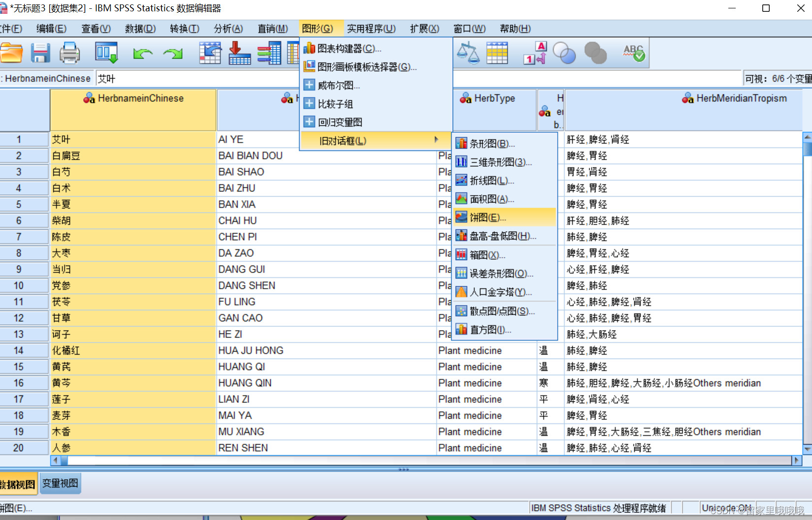This screenshot has height=520, width=812.
Task: Click horizontal scrollbar left arrow
Action: (x=56, y=460)
